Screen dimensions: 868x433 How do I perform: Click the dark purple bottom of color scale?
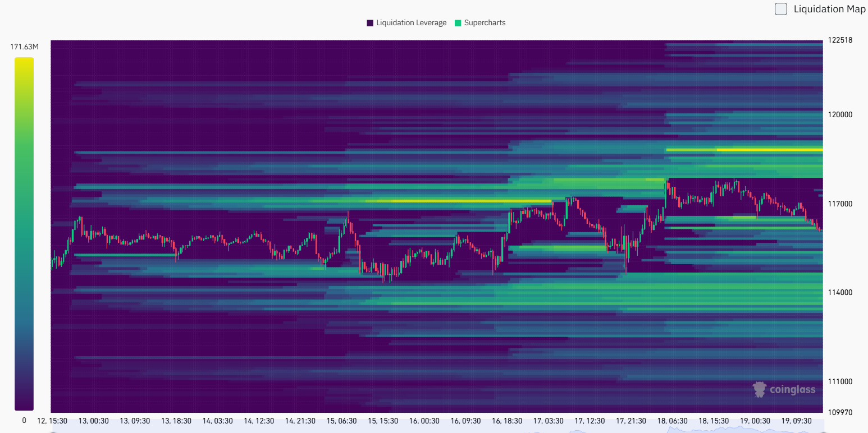24,406
